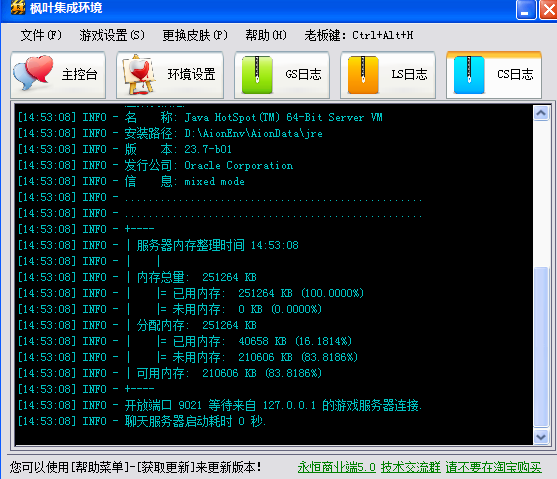The height and width of the screenshot is (479, 557).
Task: Show the LS日志 log tab
Action: coord(388,75)
